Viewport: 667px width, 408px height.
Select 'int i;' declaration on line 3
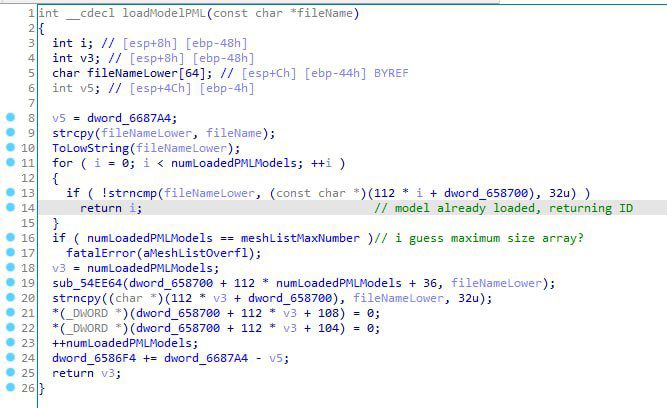tap(73, 43)
